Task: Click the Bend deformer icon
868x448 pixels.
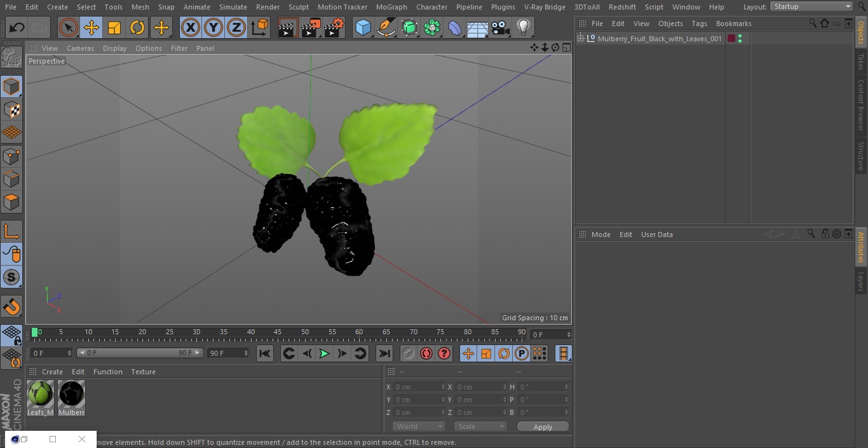Action: (x=455, y=27)
